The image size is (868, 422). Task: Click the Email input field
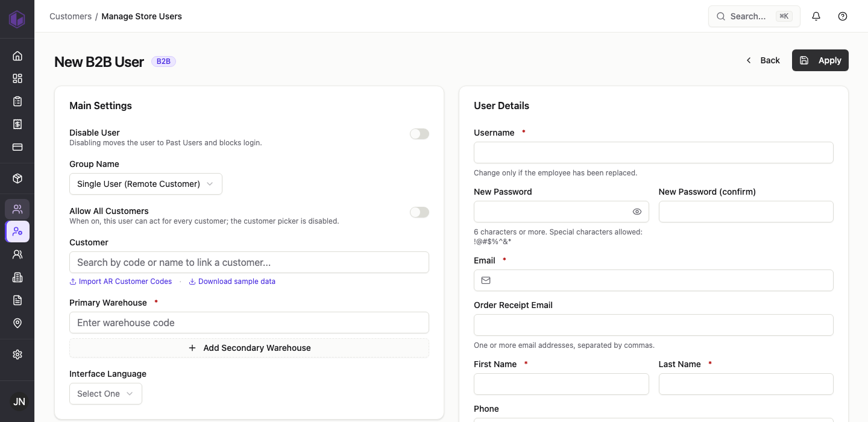653,280
